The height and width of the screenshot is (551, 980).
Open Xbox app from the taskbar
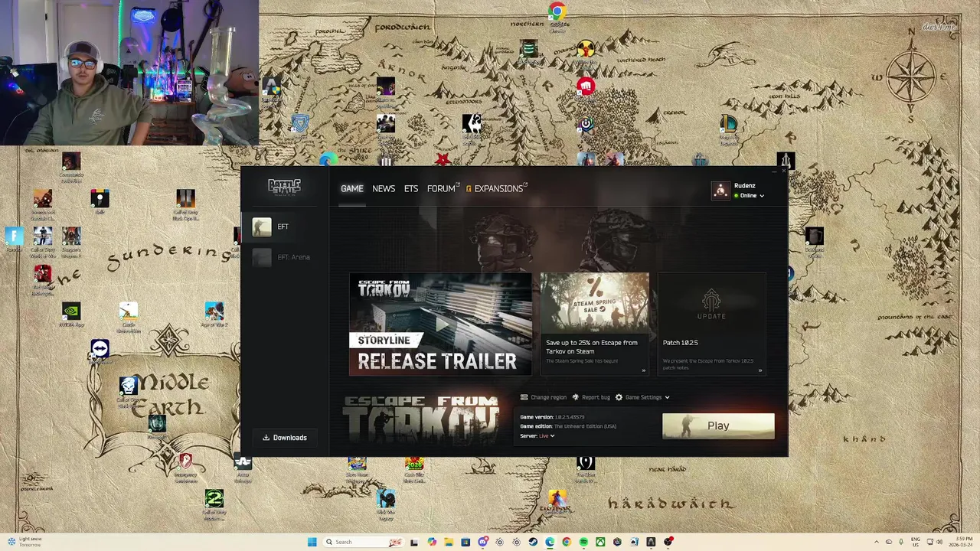pos(600,542)
